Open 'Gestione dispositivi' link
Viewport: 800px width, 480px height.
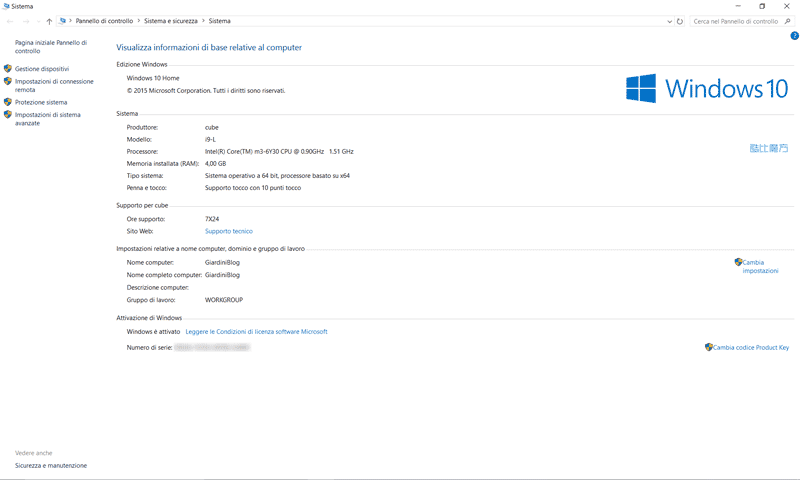click(42, 69)
